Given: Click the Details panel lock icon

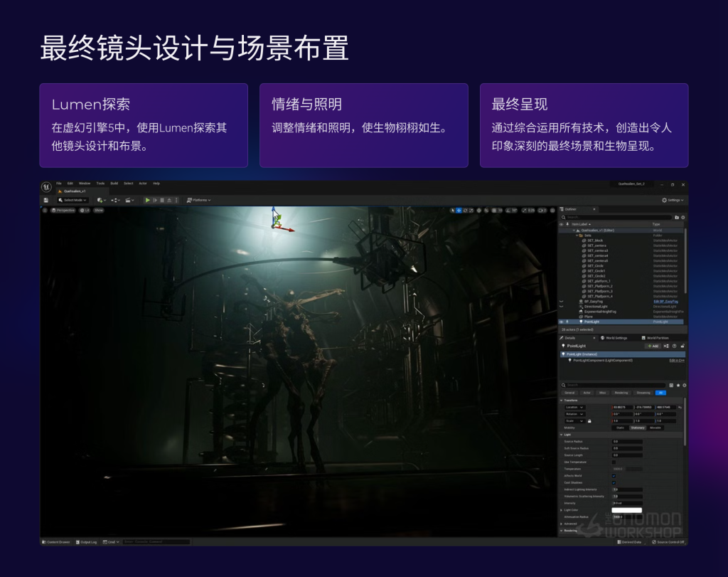Looking at the screenshot, I should click(x=682, y=346).
